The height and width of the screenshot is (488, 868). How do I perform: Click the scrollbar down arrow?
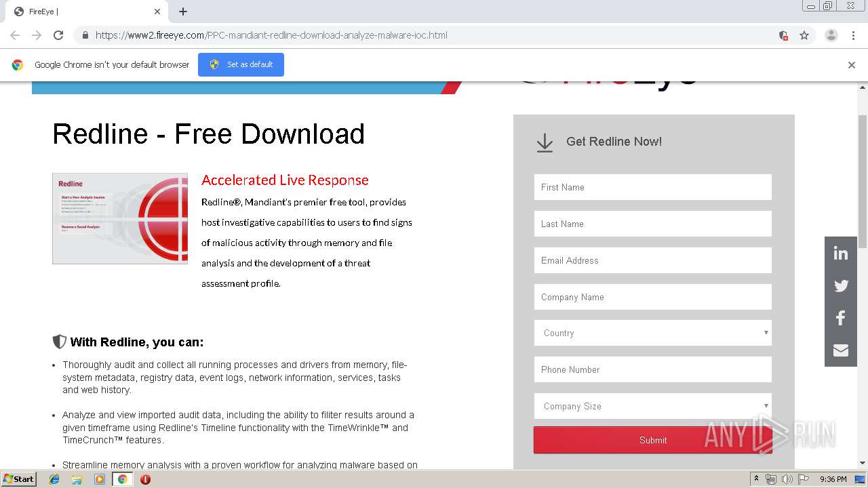[x=863, y=463]
